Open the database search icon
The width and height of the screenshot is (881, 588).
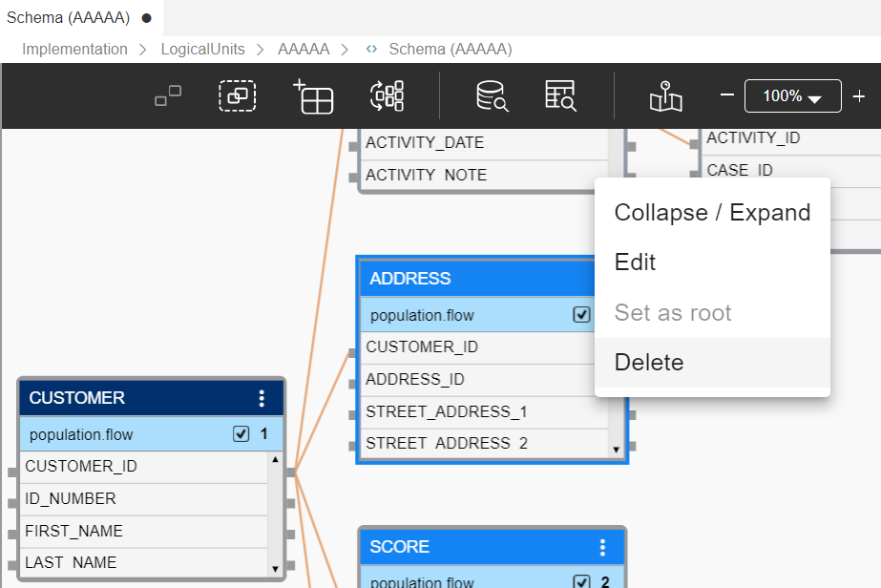492,96
